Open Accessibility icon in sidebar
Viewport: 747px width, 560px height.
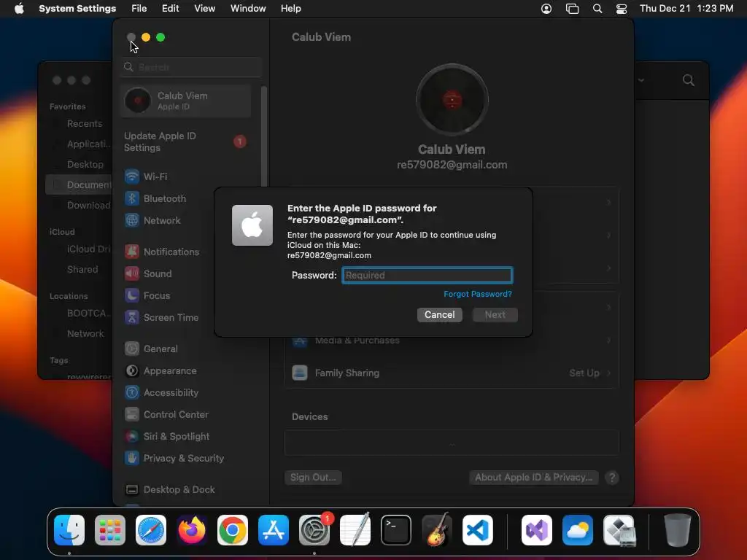132,392
